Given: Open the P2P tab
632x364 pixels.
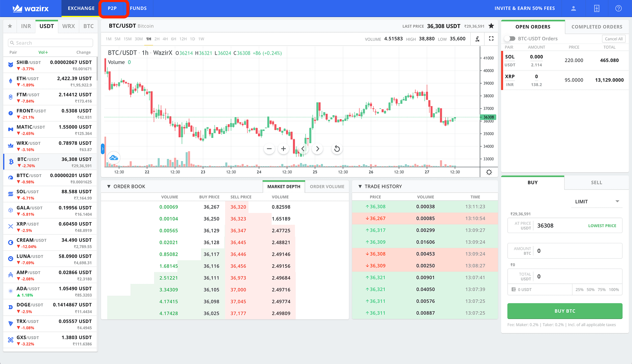Looking at the screenshot, I should pos(112,8).
